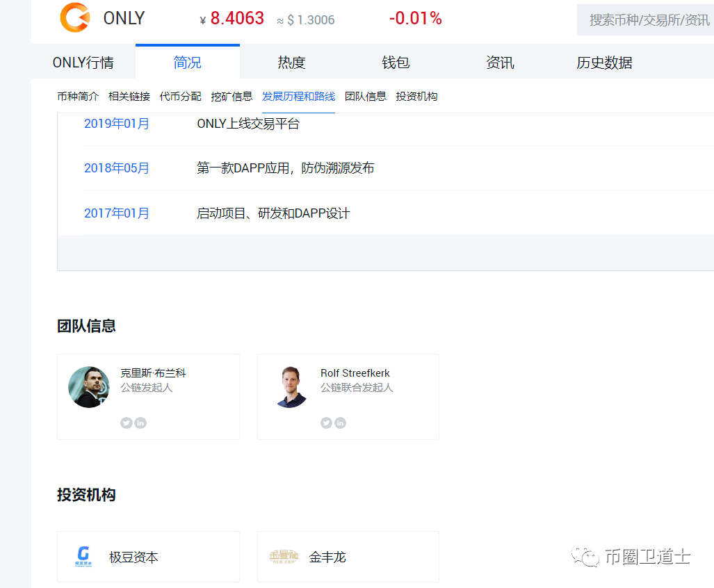
Task: Select the 简况 tab
Action: point(188,63)
